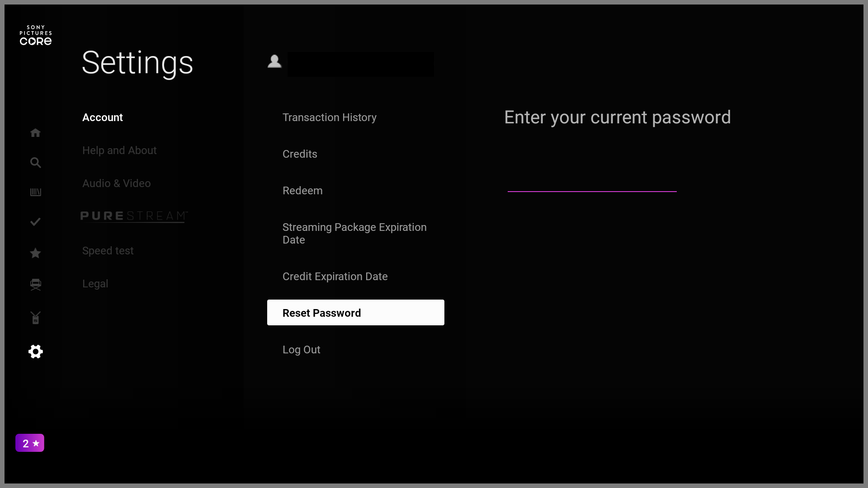
Task: Open Search with magnifier icon
Action: coord(35,163)
